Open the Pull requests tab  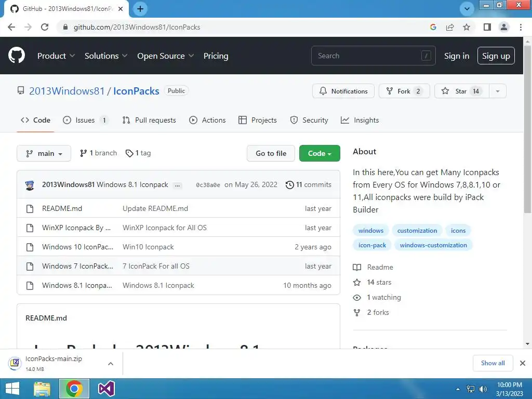(149, 120)
